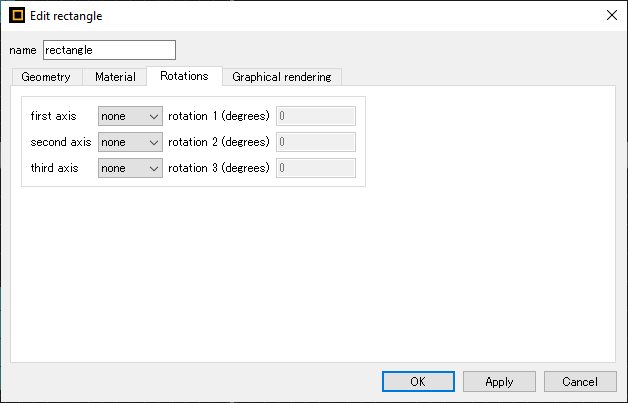This screenshot has height=403, width=628.
Task: Open the third axis combo box
Action: click(130, 168)
